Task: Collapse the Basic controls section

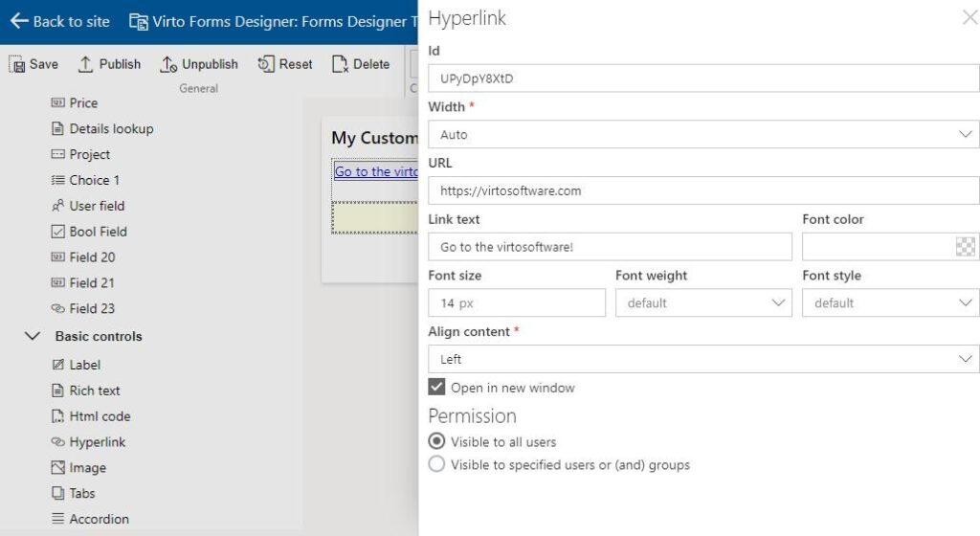Action: (x=33, y=336)
